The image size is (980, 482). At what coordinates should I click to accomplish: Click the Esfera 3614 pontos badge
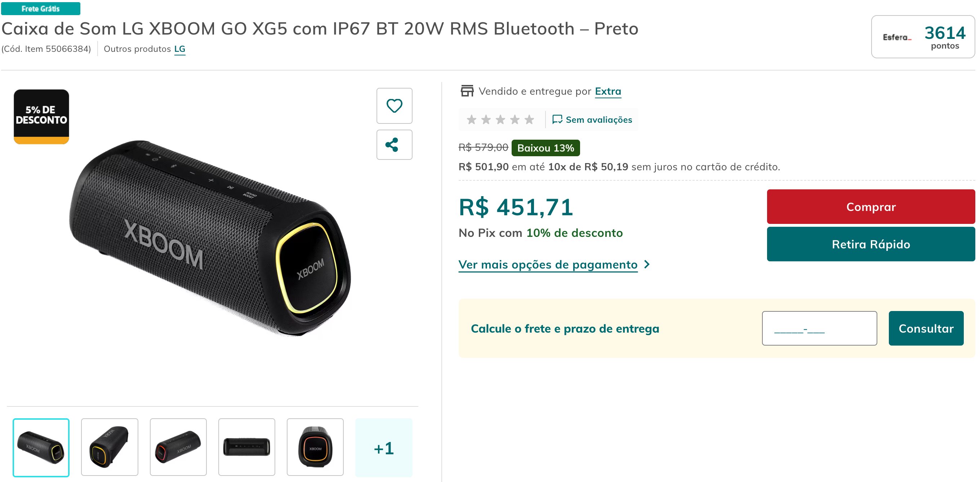point(923,37)
